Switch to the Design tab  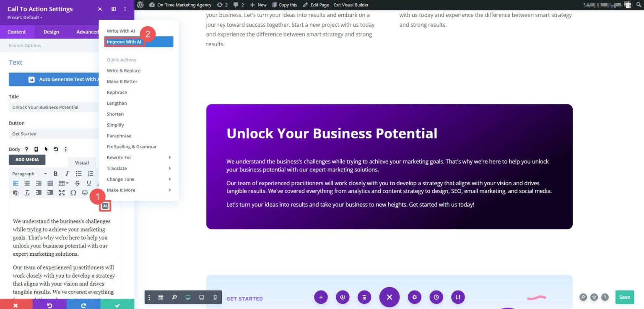tap(51, 31)
